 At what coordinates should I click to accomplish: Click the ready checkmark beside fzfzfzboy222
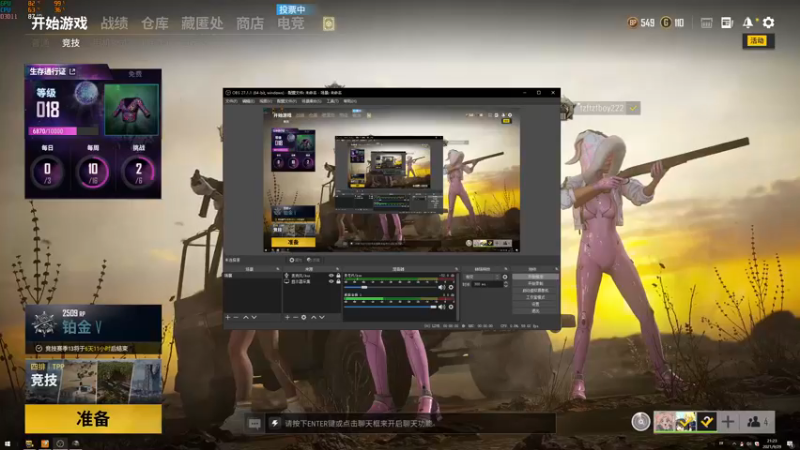(x=633, y=108)
